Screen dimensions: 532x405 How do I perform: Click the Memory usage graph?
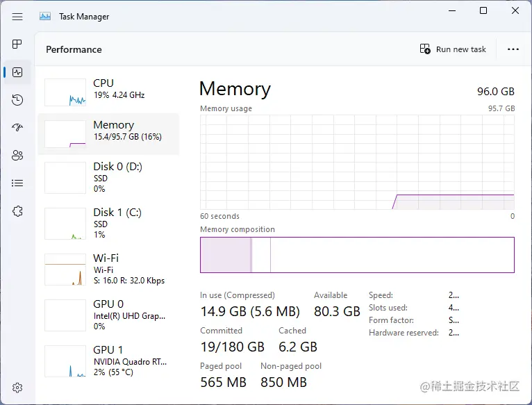pyautogui.click(x=357, y=162)
